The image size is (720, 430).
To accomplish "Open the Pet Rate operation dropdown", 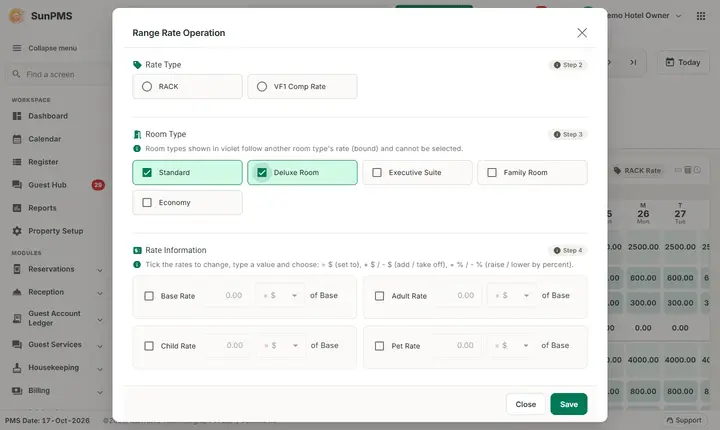I will coord(511,345).
